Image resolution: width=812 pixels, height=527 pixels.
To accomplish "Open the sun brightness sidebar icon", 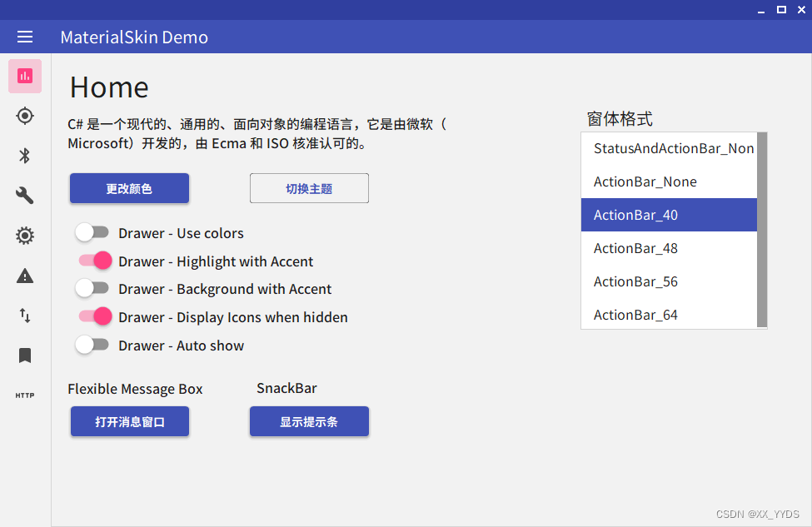I will pos(25,236).
